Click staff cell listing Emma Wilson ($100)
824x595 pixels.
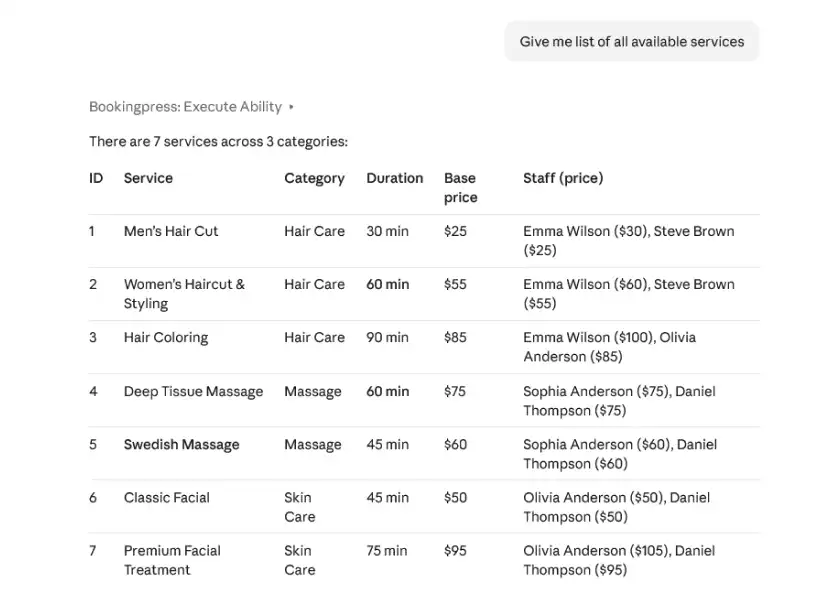[x=610, y=347]
